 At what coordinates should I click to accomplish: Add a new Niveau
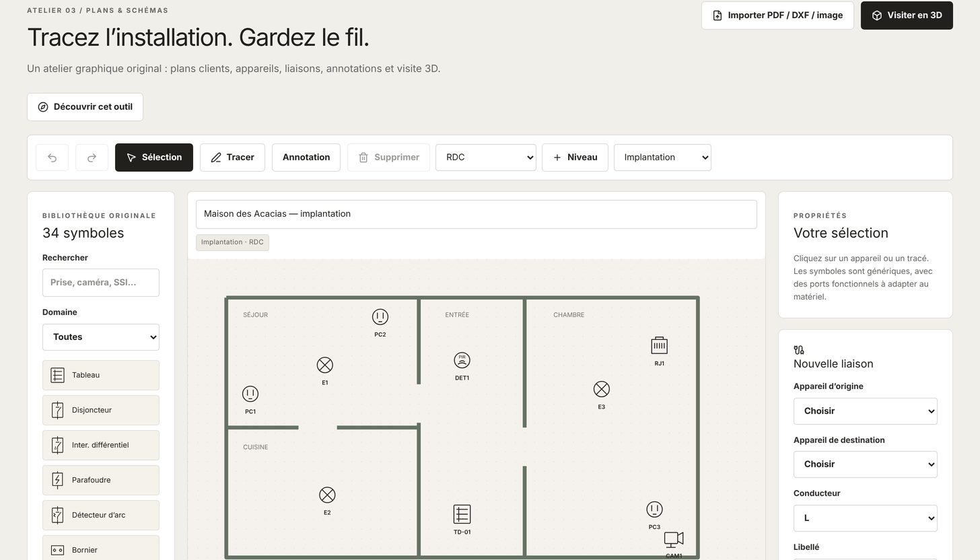(575, 157)
